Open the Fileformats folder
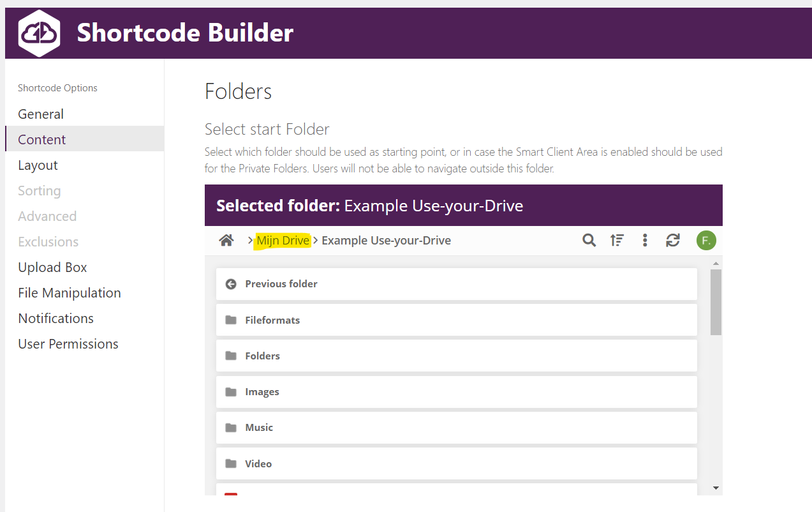This screenshot has height=512, width=812. (x=272, y=320)
